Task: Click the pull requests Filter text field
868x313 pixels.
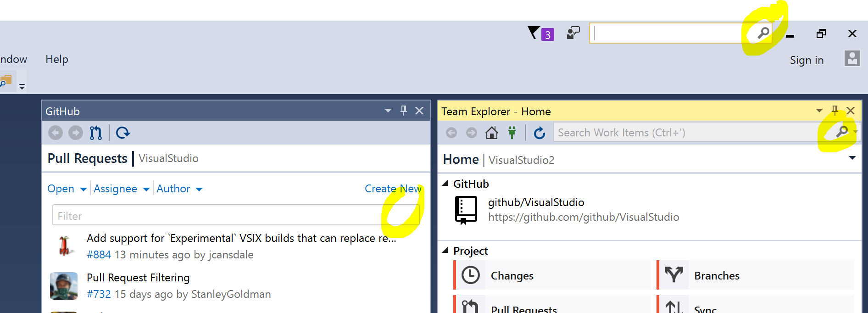Action: [236, 215]
